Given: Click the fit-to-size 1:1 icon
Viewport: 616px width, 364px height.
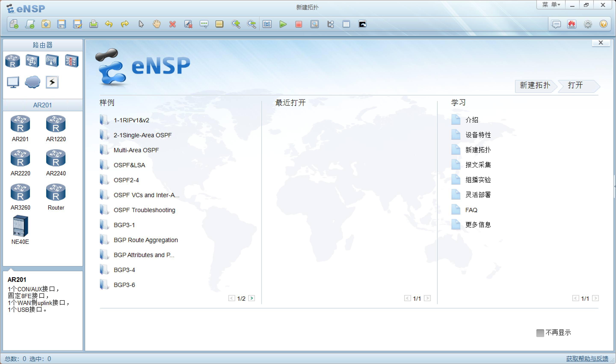Looking at the screenshot, I should tap(267, 24).
